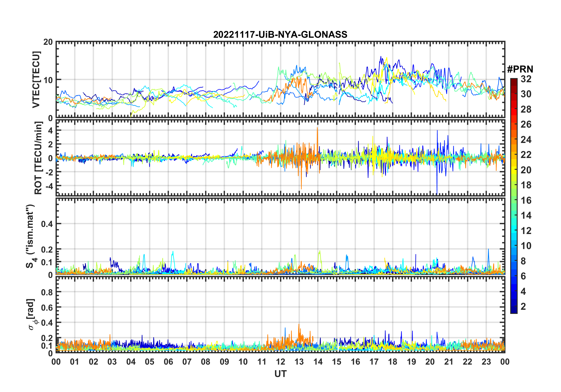Screen dimensions: 561x392
Task: Click VTEC axis tick label 20
Action: (48, 42)
